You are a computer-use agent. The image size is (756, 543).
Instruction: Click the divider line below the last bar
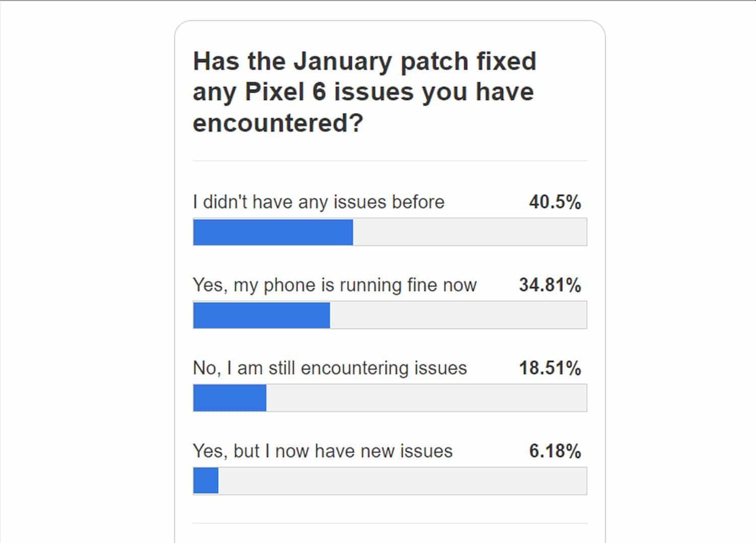click(x=390, y=523)
